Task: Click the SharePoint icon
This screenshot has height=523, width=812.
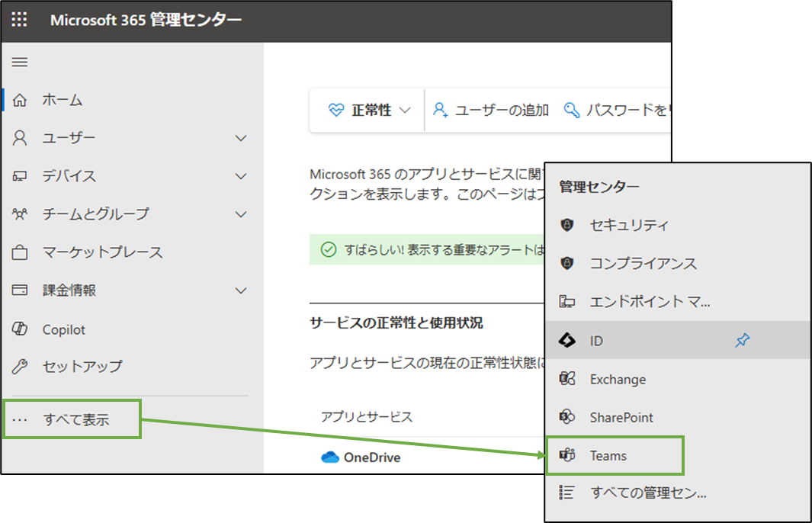Action: 567,417
